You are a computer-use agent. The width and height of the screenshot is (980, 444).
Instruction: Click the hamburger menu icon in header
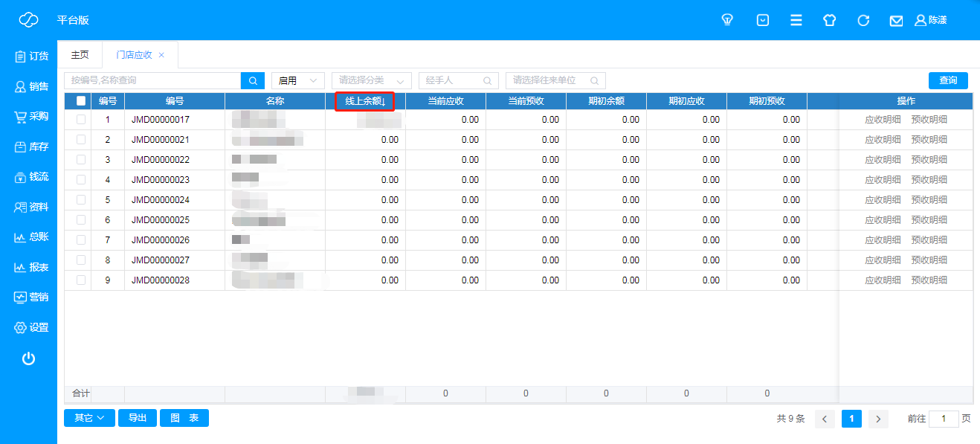[796, 20]
